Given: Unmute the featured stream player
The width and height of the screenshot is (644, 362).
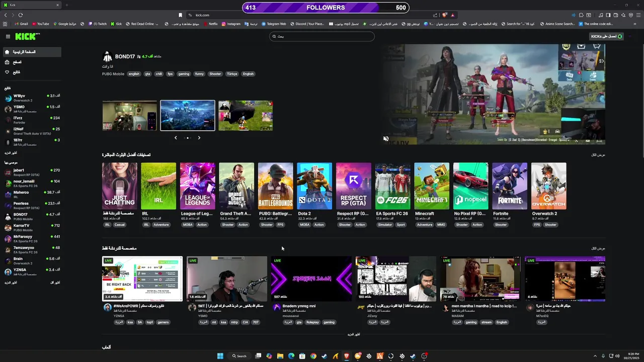Looking at the screenshot, I should tap(386, 139).
